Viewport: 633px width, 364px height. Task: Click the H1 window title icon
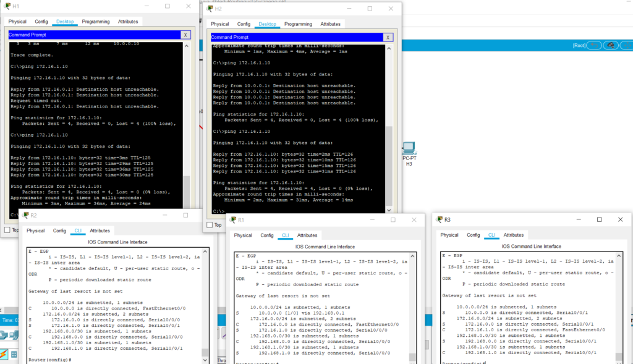click(x=7, y=6)
